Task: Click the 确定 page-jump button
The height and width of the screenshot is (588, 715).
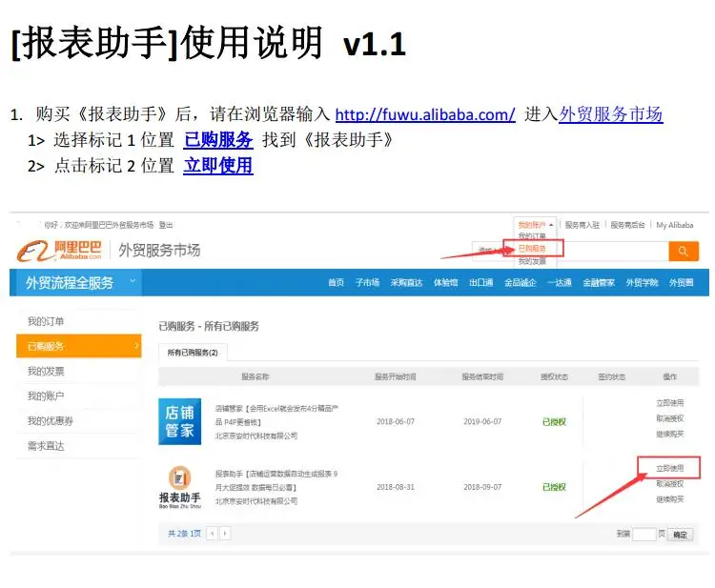Action: (x=681, y=535)
